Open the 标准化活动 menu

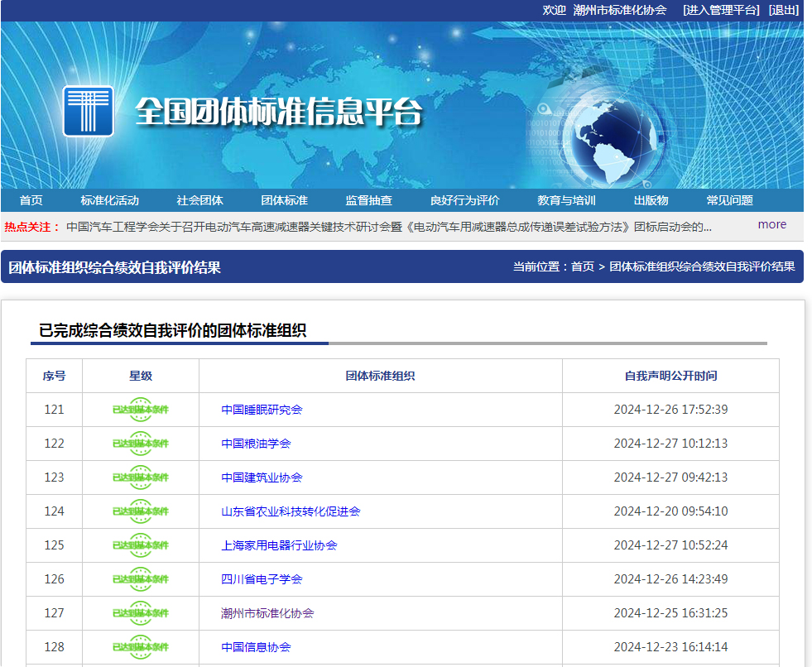coord(109,200)
